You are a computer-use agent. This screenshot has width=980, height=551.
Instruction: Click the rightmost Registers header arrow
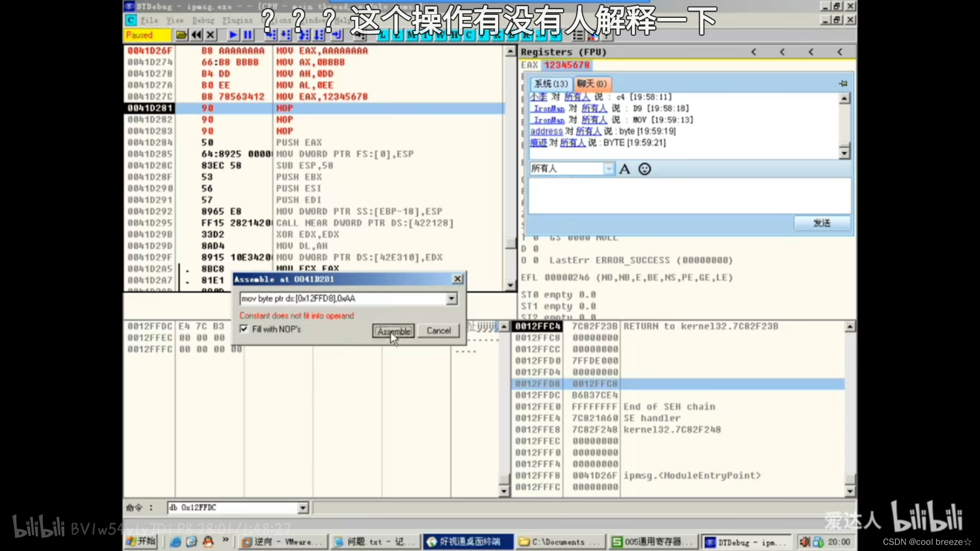point(840,52)
